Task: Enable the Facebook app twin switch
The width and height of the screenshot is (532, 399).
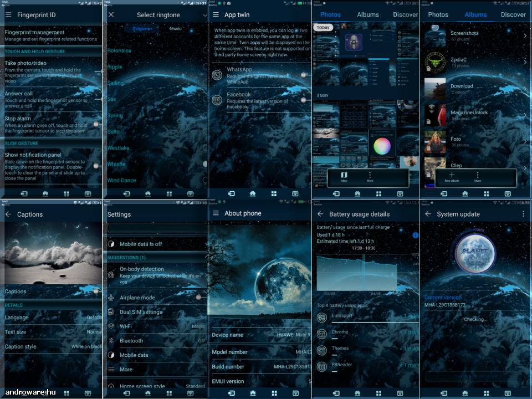Action: [304, 100]
